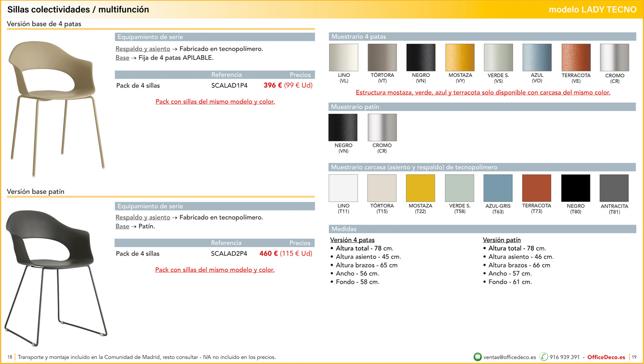Click the green phone icon in footer
The height and width of the screenshot is (364, 644).
coord(544,357)
